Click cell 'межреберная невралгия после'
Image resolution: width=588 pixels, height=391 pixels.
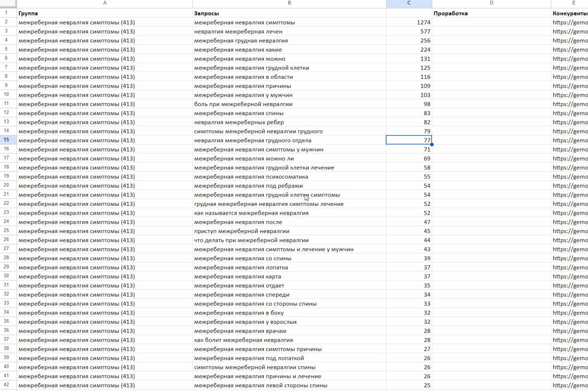tap(289, 222)
